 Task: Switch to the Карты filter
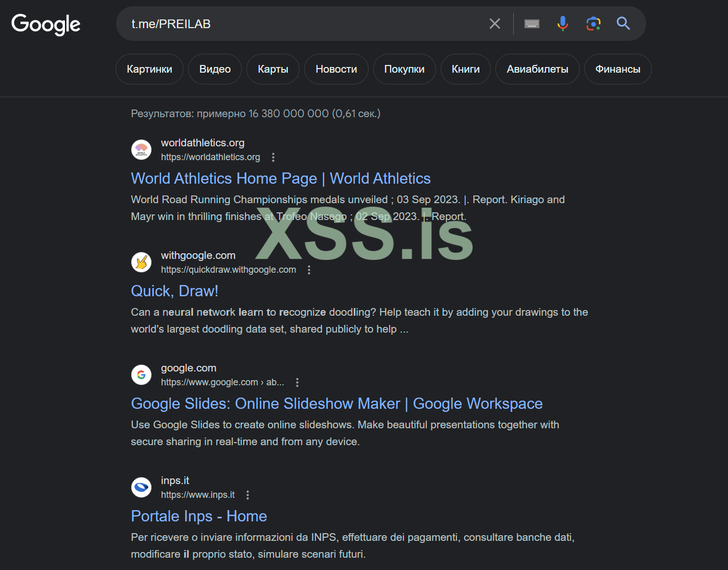(273, 69)
